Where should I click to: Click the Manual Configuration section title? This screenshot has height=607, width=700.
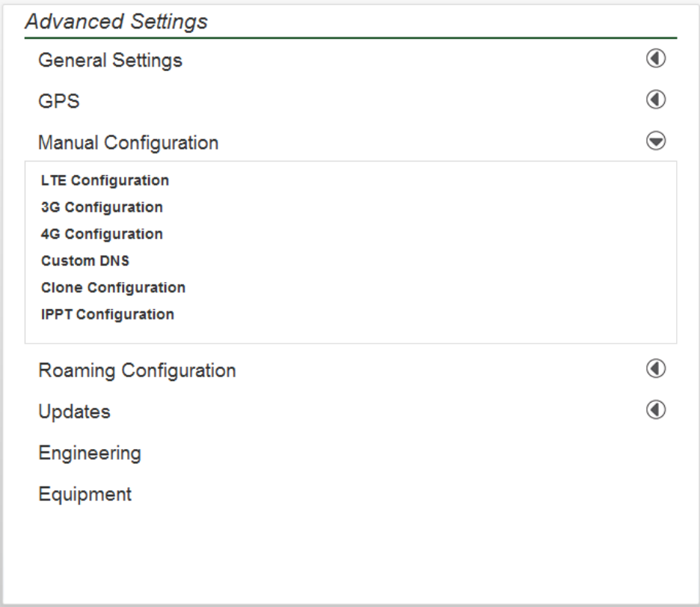click(x=128, y=142)
